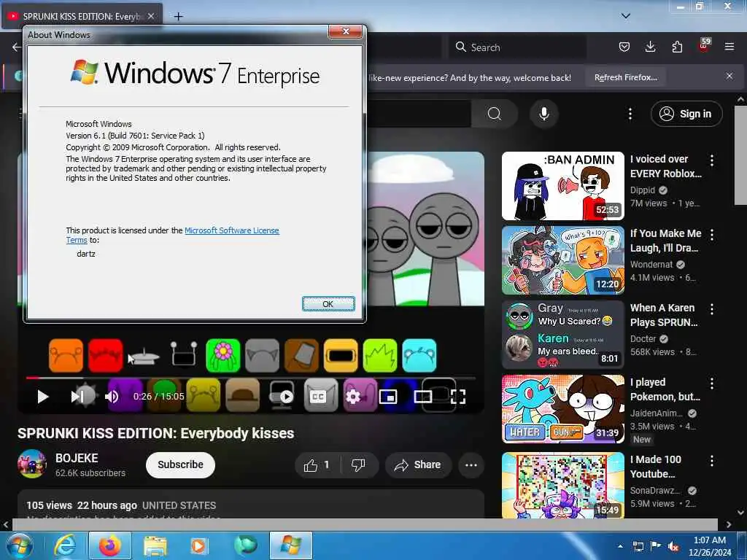The width and height of the screenshot is (747, 560).
Task: Open Microsoft Software License link
Action: click(231, 230)
